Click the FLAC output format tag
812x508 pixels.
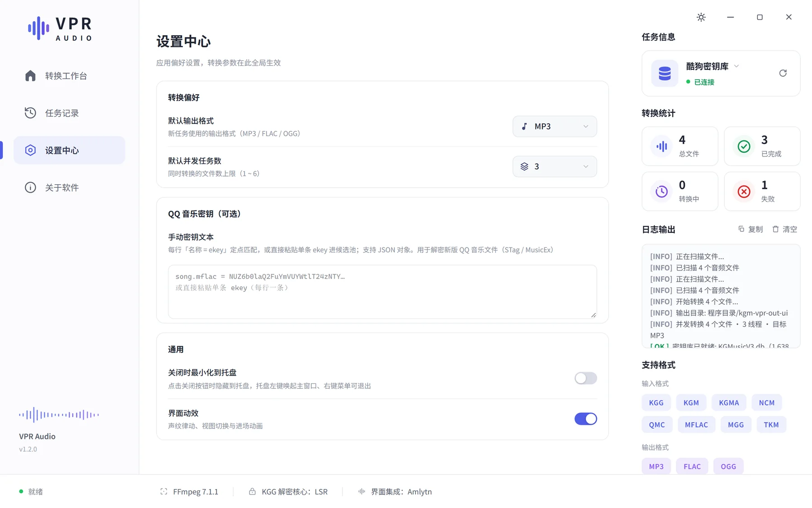692,466
